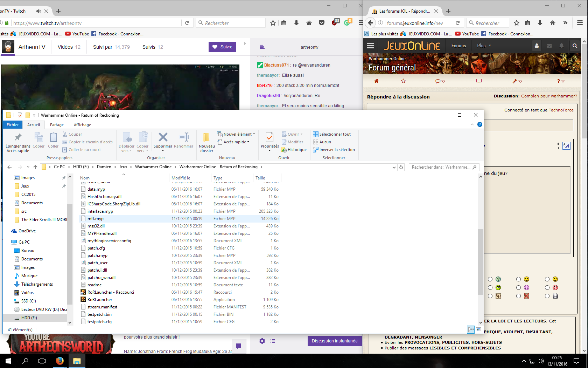588x368 pixels.
Task: Select radio button beside question mark smiley
Action: tap(490, 279)
